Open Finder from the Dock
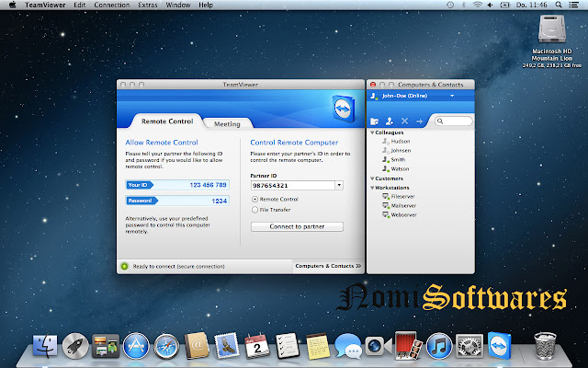588x368 pixels. click(x=45, y=346)
